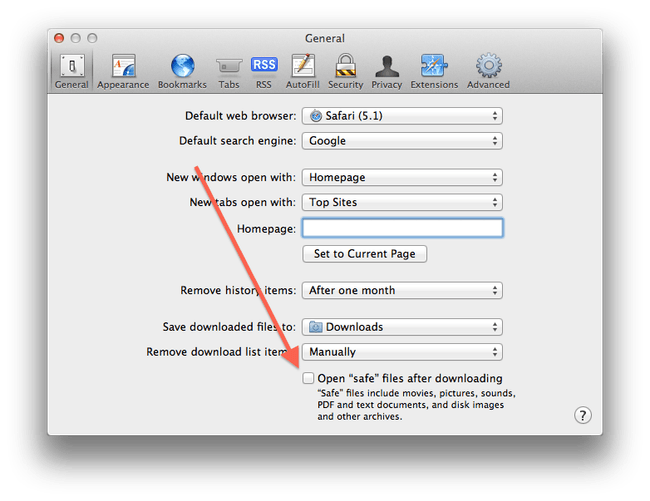The width and height of the screenshot is (650, 501).
Task: Open the Extensions preferences pane
Action: coord(434,71)
